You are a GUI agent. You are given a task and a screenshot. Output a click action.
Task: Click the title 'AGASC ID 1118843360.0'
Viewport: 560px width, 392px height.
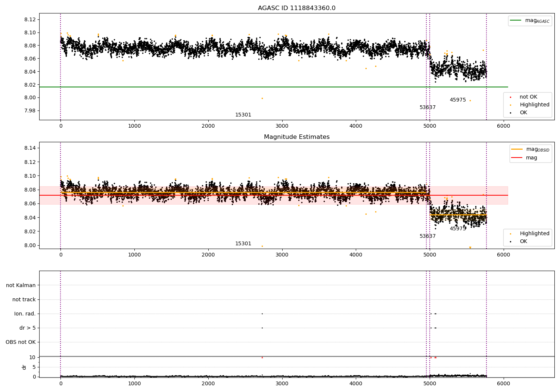[296, 8]
